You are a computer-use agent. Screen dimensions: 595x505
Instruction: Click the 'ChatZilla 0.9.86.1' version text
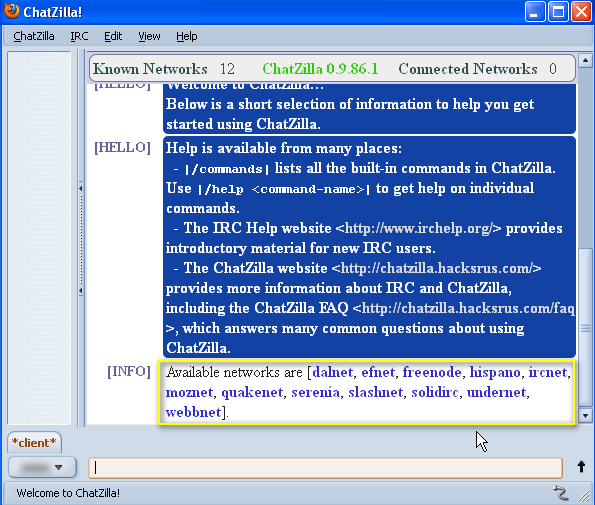click(320, 69)
